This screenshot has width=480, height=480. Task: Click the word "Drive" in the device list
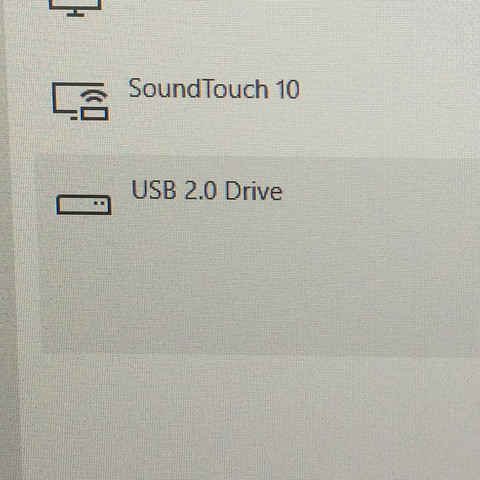click(254, 191)
